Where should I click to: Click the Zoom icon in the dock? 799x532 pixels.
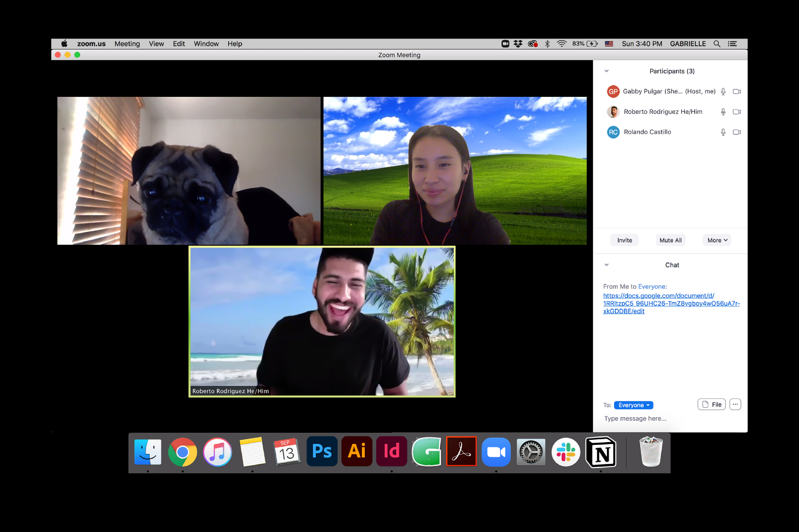[x=496, y=452]
